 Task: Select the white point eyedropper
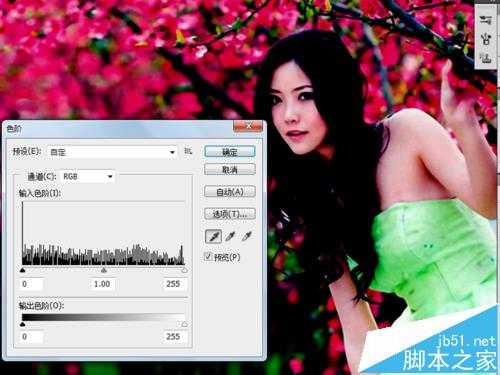click(x=247, y=236)
